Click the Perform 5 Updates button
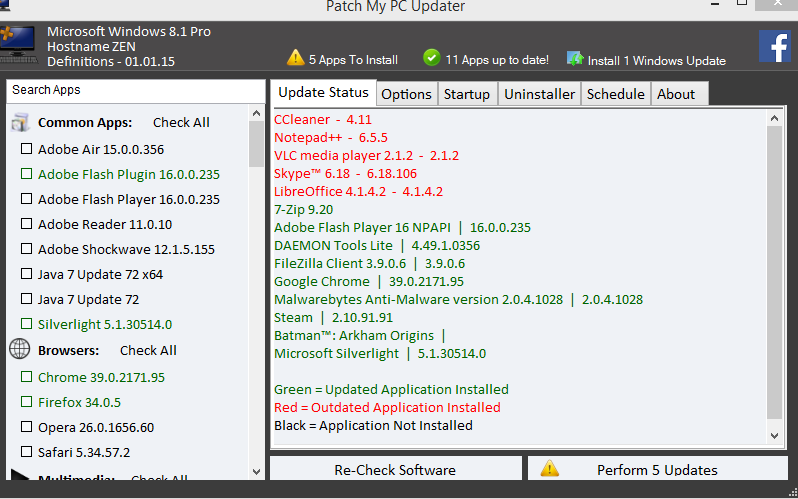798x499 pixels. click(658, 469)
